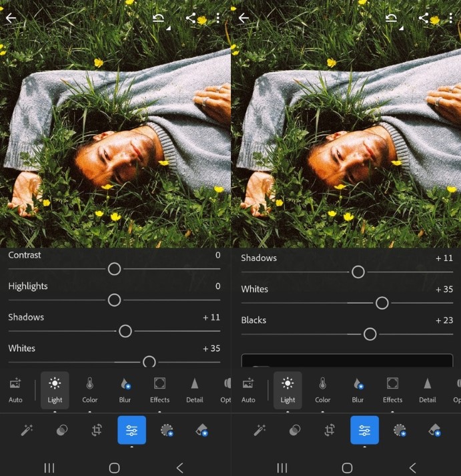Tap the back arrow in left screen
The image size is (461, 476).
[11, 18]
